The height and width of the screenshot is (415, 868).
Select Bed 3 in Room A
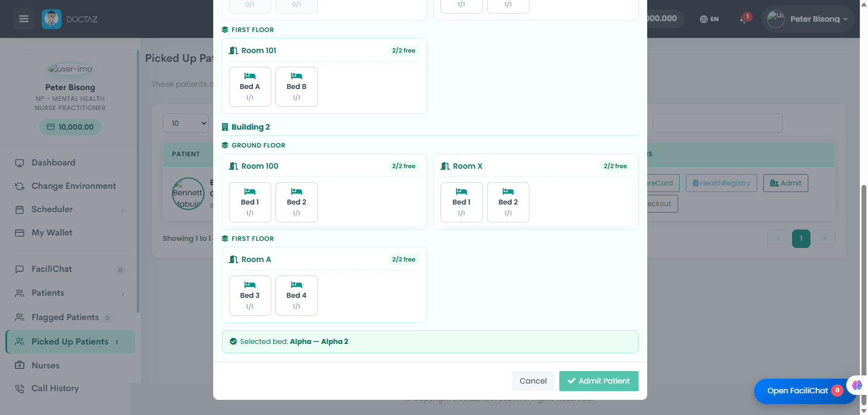[x=250, y=296]
